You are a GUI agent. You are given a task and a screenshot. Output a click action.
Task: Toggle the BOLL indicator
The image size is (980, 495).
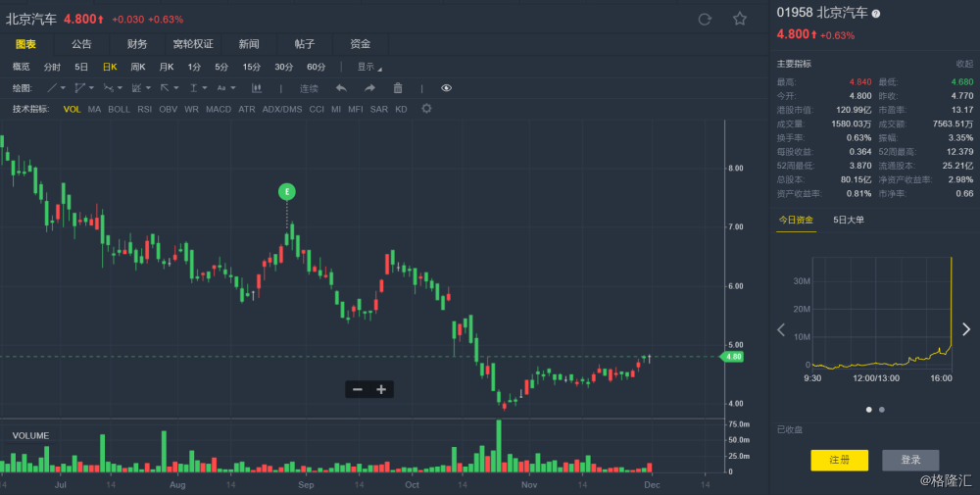point(120,110)
